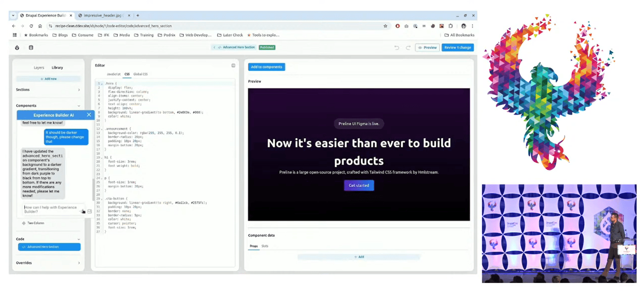Click the image attach icon in the chat
The width and height of the screenshot is (644, 291).
pos(89,211)
